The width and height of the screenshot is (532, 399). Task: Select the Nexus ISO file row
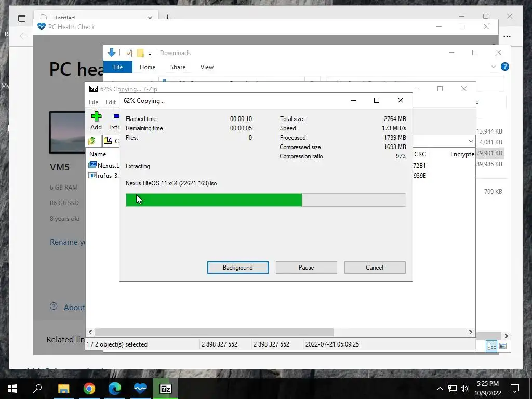(x=104, y=165)
